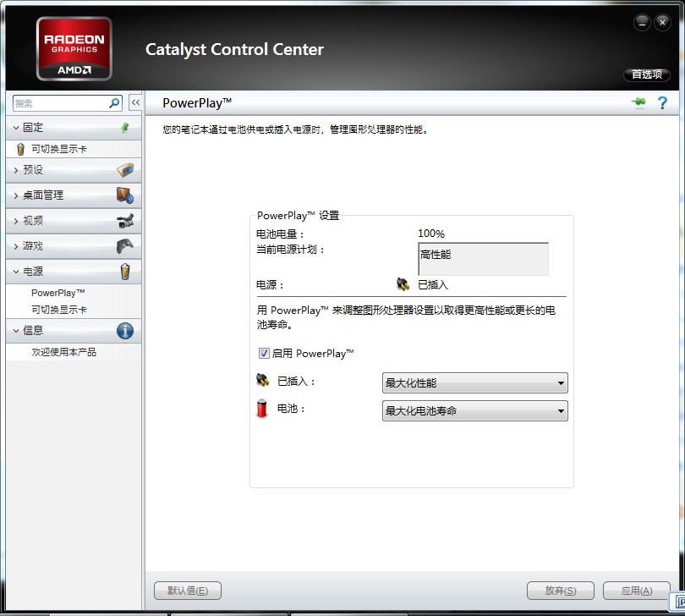The height and width of the screenshot is (616, 685).
Task: Click the 默认值(E) button
Action: 188,591
